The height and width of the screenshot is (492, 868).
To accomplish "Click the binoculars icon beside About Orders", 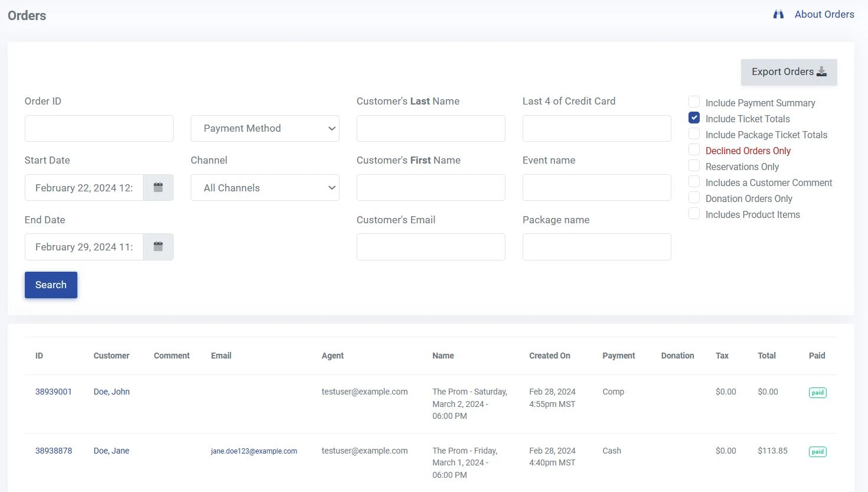I will click(778, 14).
